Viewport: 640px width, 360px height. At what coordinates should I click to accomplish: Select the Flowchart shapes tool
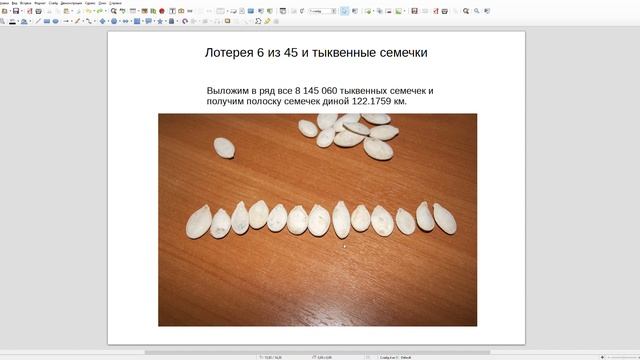[137, 21]
